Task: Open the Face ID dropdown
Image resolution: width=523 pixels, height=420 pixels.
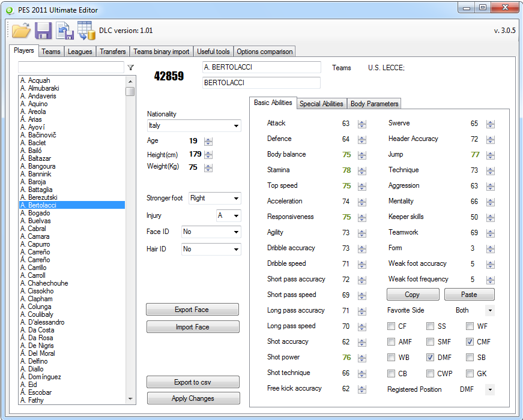Action: (x=211, y=232)
